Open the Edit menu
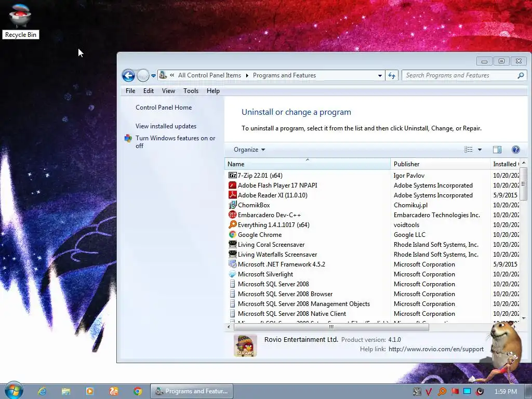The height and width of the screenshot is (399, 532). (148, 91)
